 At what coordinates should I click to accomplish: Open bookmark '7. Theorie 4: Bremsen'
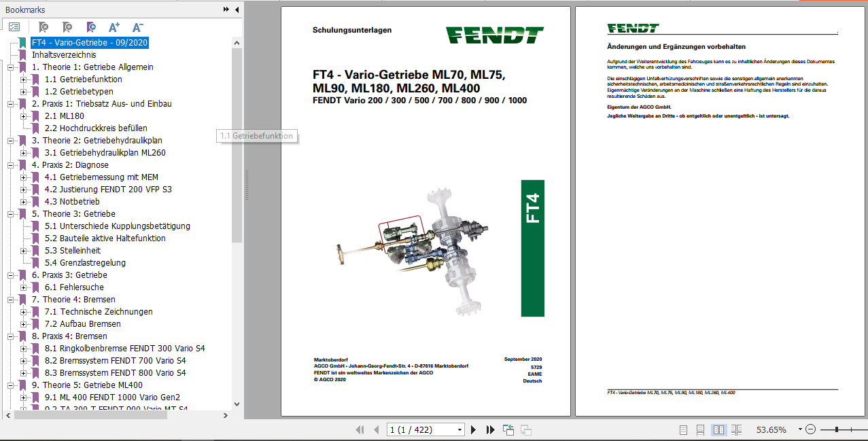pos(73,300)
